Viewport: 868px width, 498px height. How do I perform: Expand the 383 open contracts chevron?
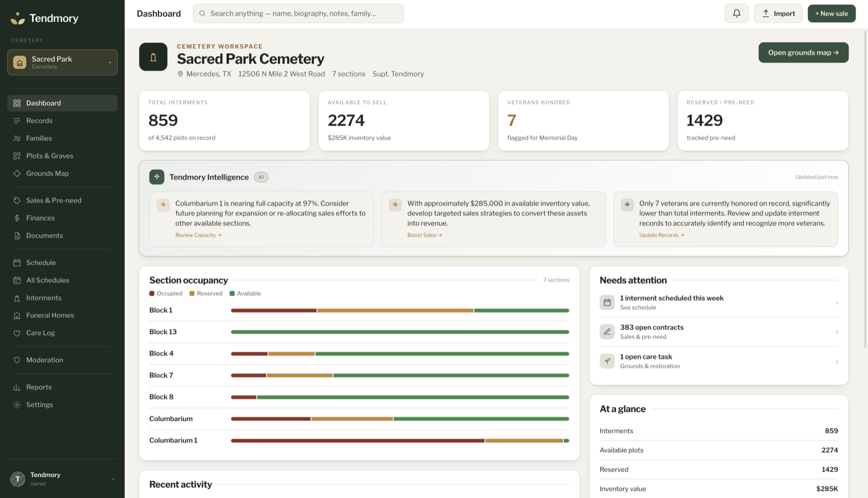tap(837, 332)
